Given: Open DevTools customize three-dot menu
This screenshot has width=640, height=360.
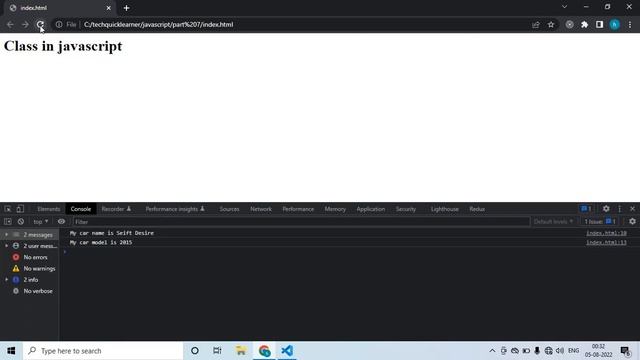Looking at the screenshot, I should 620,209.
